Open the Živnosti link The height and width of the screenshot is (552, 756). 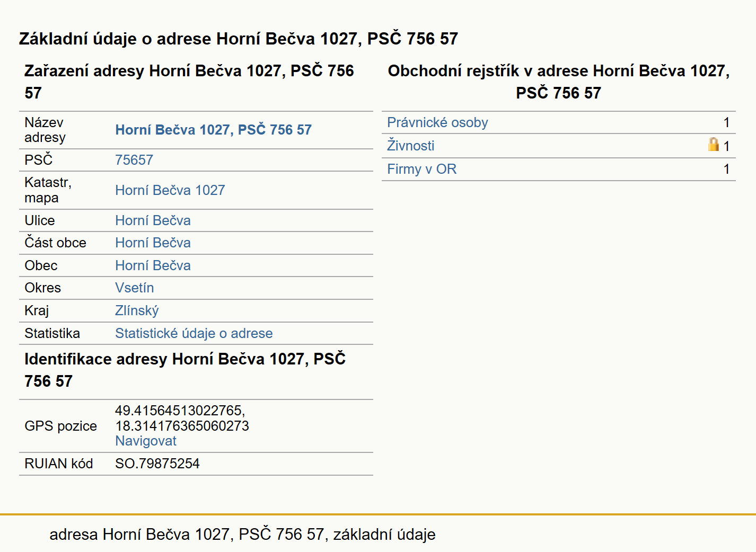[411, 145]
